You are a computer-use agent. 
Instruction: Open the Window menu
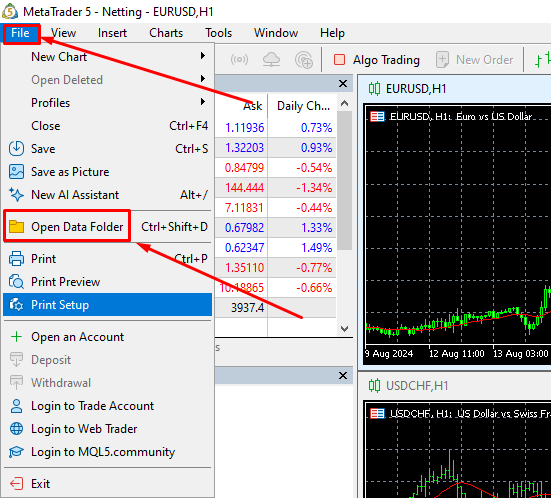[x=276, y=33]
